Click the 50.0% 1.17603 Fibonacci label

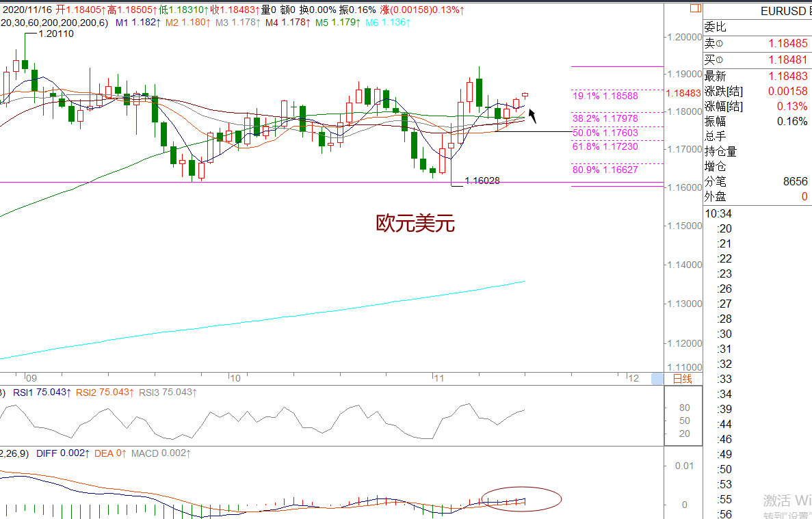605,133
